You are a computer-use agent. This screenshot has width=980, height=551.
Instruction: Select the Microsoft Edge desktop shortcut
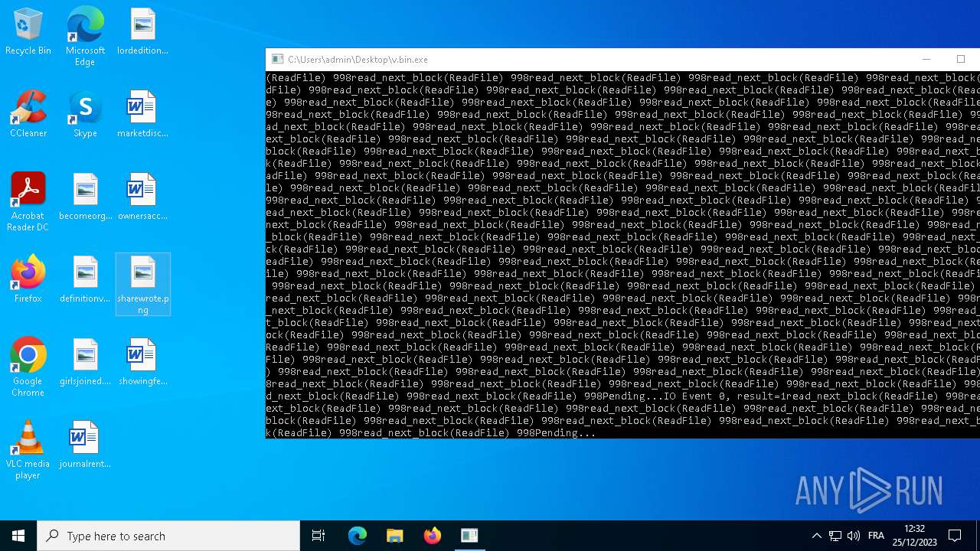tap(85, 37)
